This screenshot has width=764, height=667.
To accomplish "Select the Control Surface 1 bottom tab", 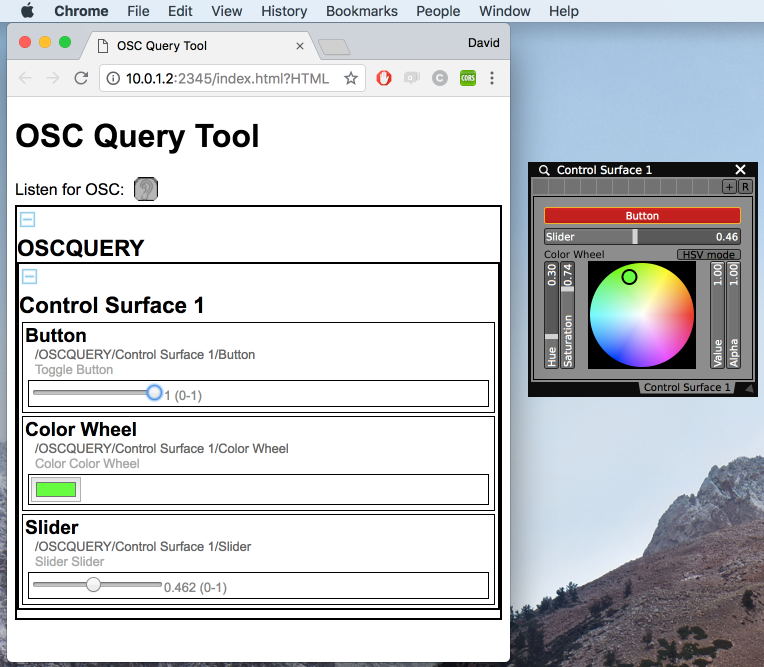I will [x=686, y=387].
